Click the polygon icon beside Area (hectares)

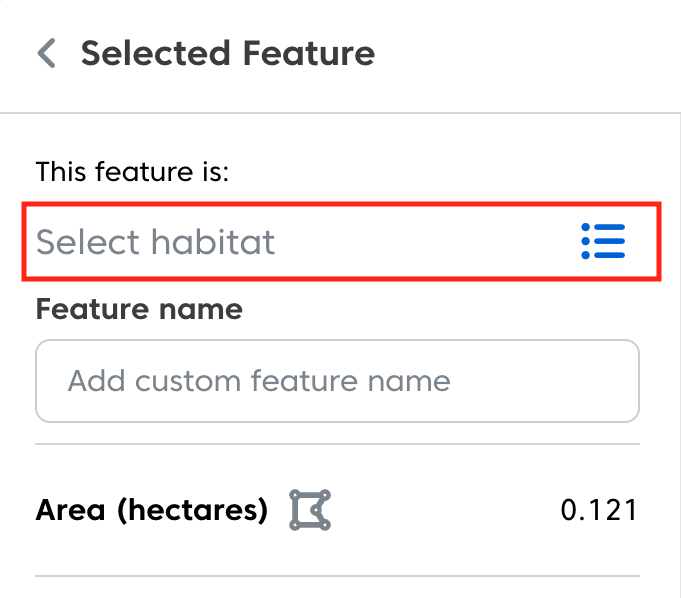coord(310,511)
